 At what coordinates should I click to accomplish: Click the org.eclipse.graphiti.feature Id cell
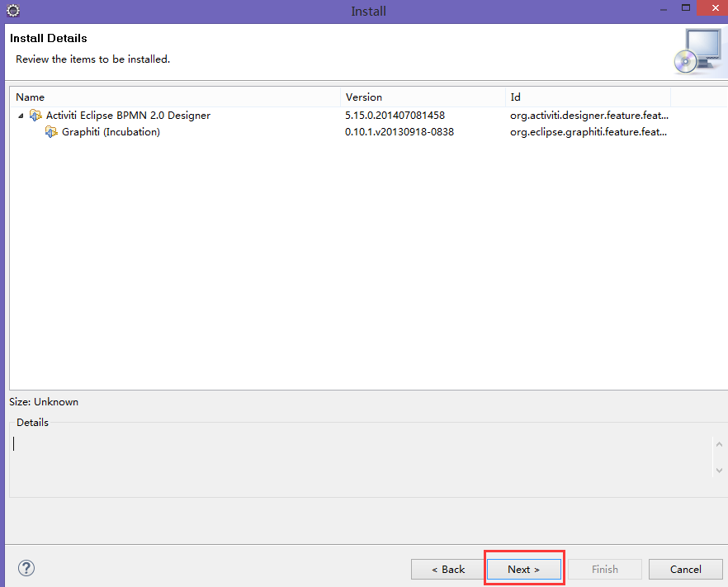point(589,132)
